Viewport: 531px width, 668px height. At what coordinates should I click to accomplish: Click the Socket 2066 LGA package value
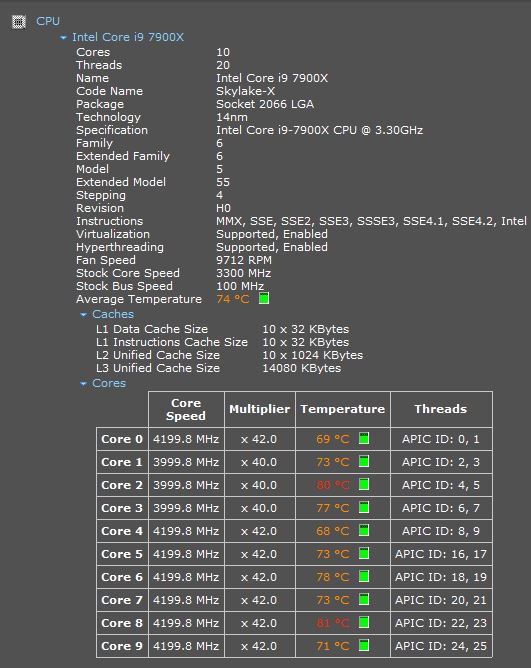265,104
